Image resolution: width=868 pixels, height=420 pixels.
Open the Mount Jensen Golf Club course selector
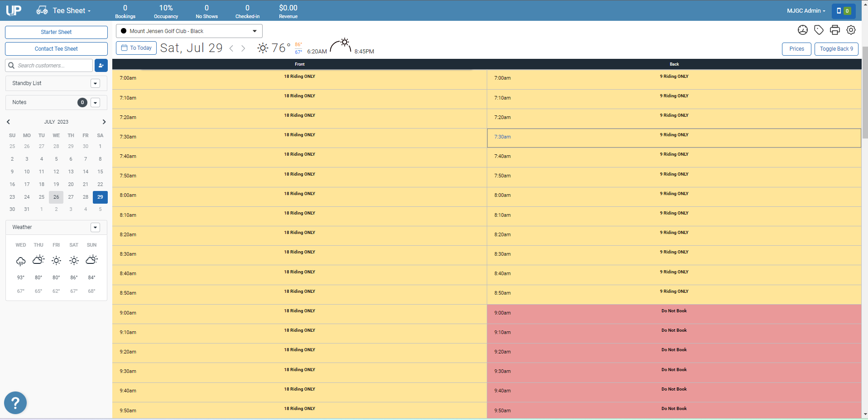[x=189, y=31]
